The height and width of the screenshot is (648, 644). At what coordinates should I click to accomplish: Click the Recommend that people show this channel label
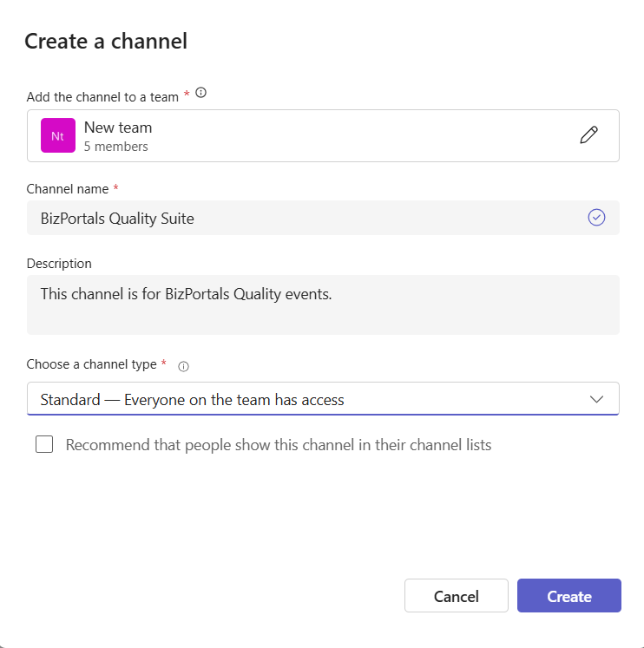[279, 445]
